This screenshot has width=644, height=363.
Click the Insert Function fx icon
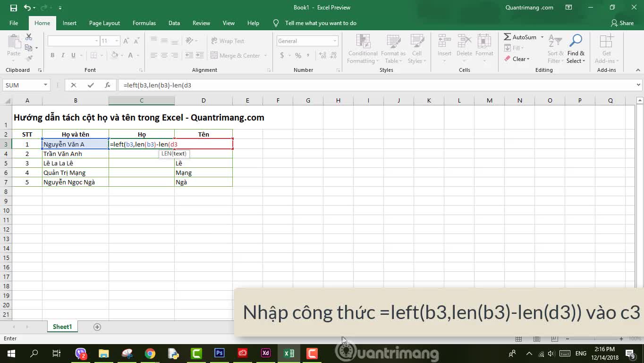pos(108,85)
